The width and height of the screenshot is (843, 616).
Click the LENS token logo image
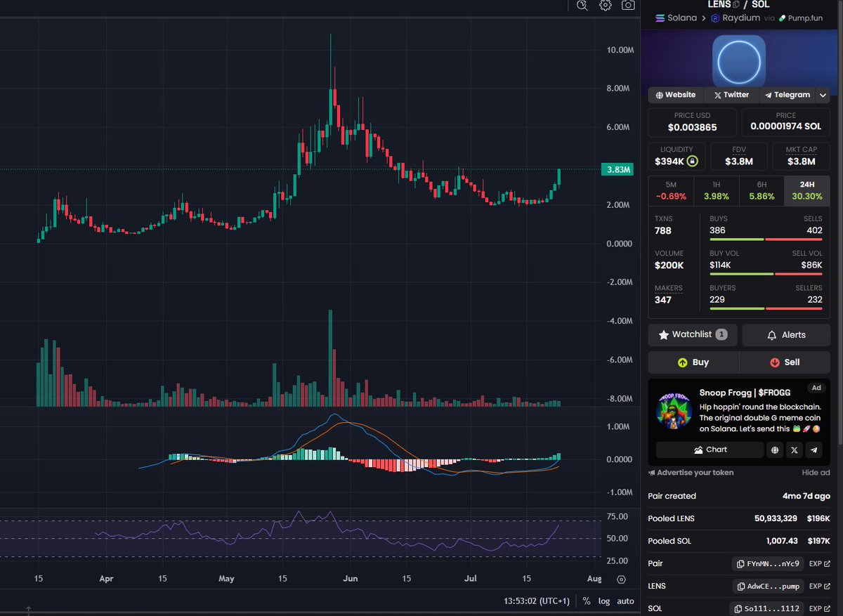739,61
